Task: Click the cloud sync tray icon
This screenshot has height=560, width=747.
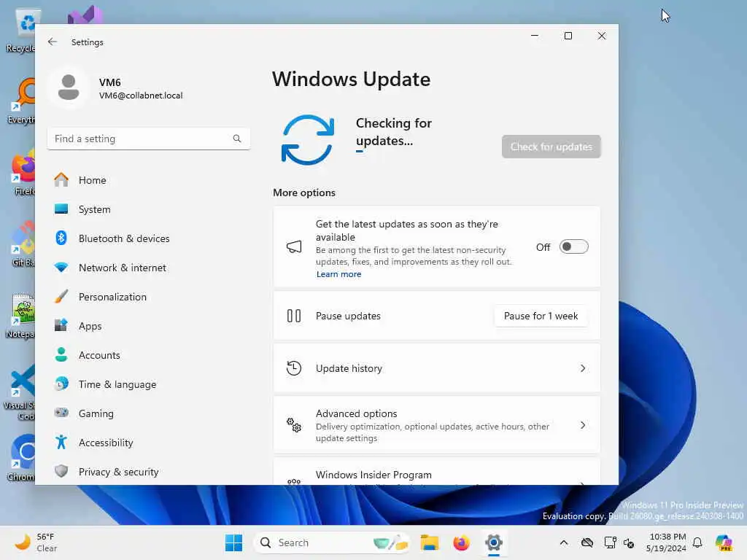Action: pyautogui.click(x=587, y=542)
